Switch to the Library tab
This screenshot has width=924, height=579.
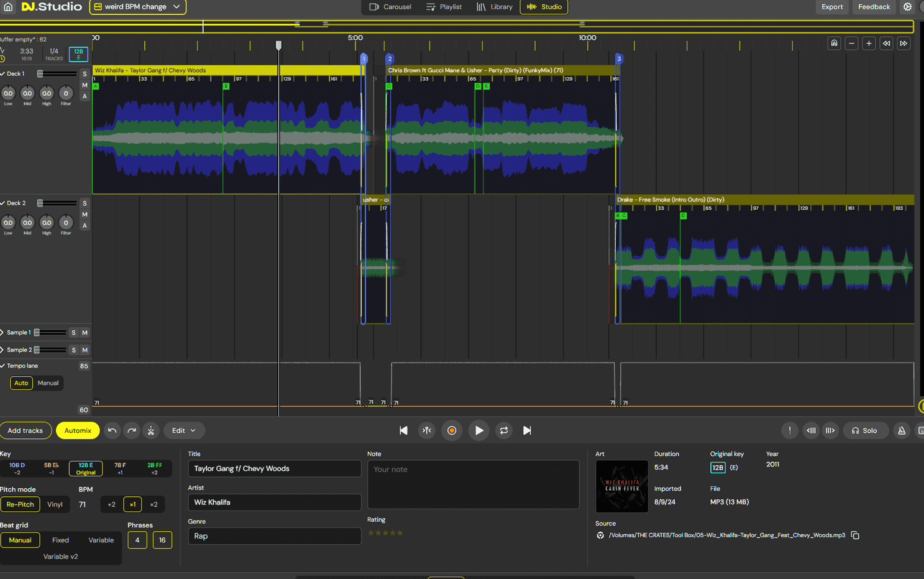click(495, 7)
